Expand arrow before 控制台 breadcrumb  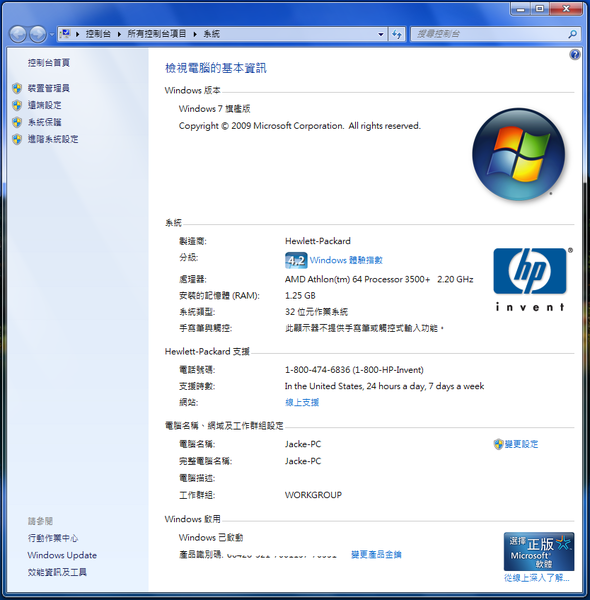tap(77, 34)
